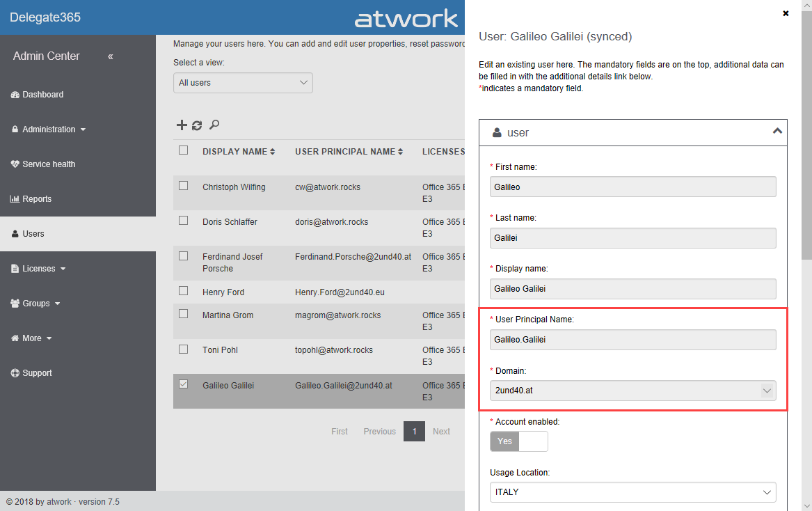812x511 pixels.
Task: Click panel vertical scrollbar thumb
Action: (806, 135)
